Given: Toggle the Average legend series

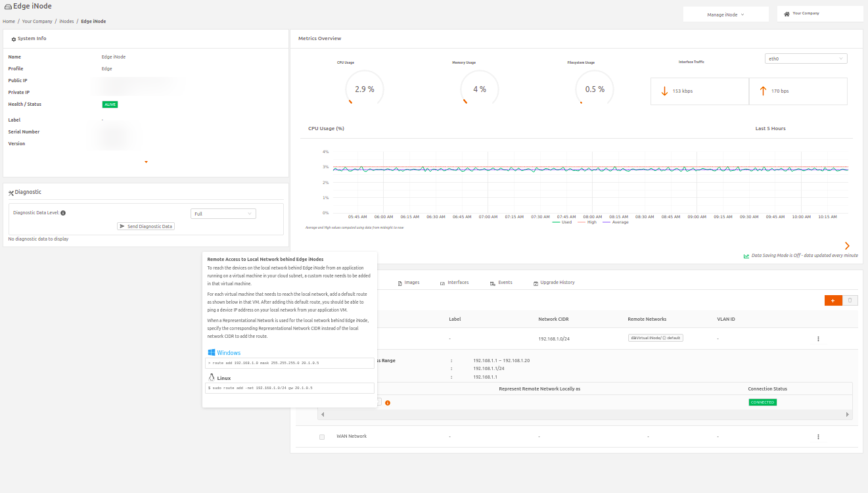Looking at the screenshot, I should [x=616, y=222].
